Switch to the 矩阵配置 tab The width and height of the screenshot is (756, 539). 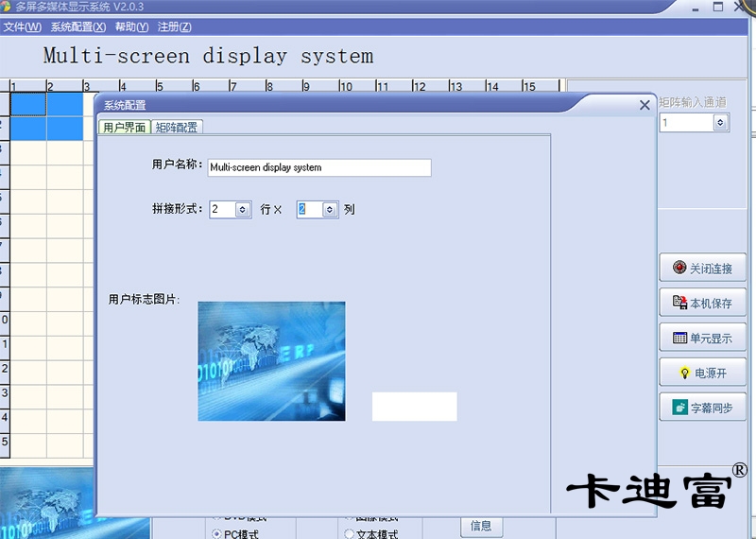[177, 128]
